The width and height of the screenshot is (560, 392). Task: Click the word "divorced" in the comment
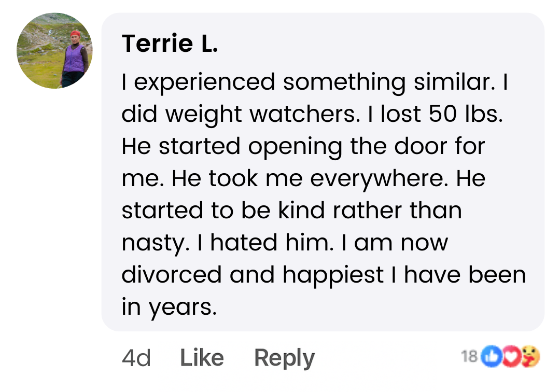click(x=172, y=274)
